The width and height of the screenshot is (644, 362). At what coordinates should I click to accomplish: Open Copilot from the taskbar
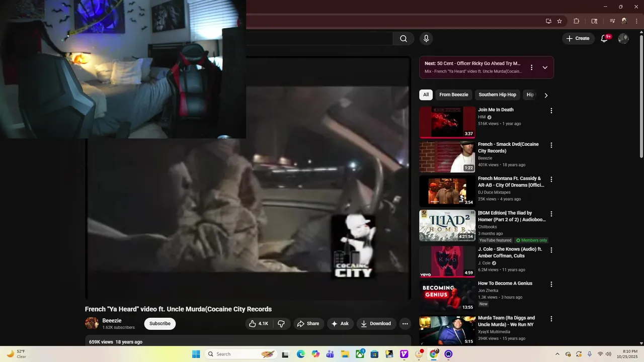point(315,354)
